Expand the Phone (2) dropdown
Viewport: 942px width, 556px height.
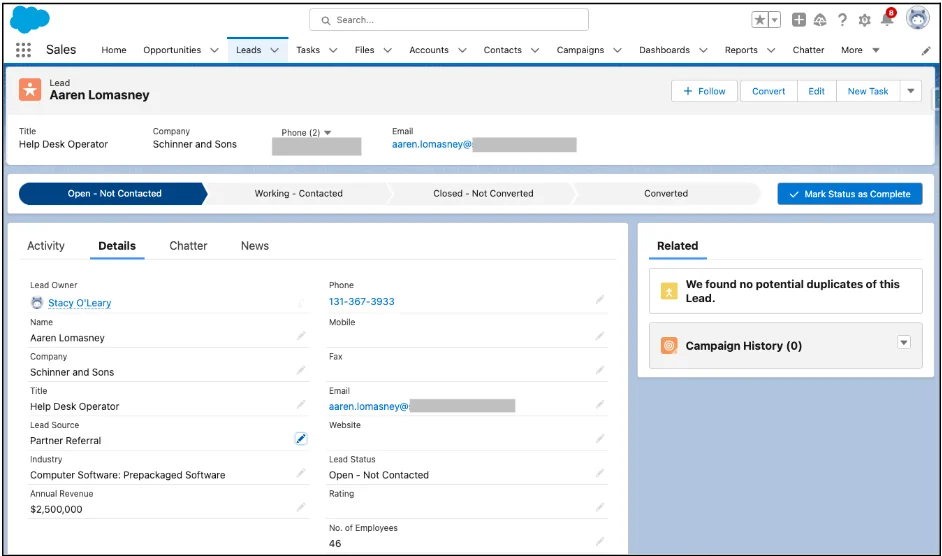[x=327, y=133]
